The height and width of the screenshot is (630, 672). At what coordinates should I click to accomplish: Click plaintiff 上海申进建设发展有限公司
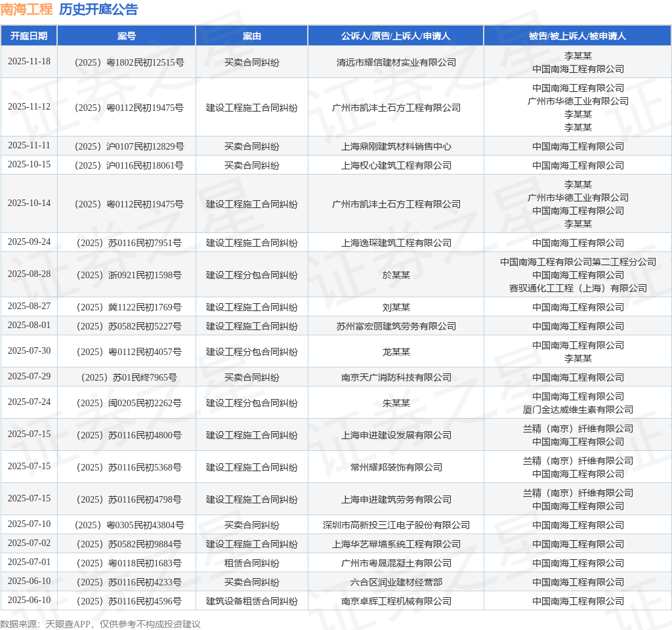[396, 436]
